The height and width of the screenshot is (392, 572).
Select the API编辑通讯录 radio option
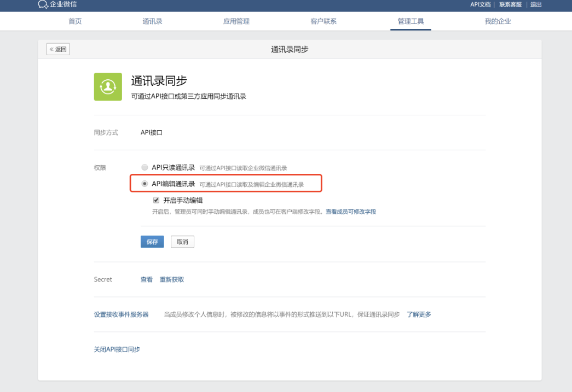[x=145, y=184]
